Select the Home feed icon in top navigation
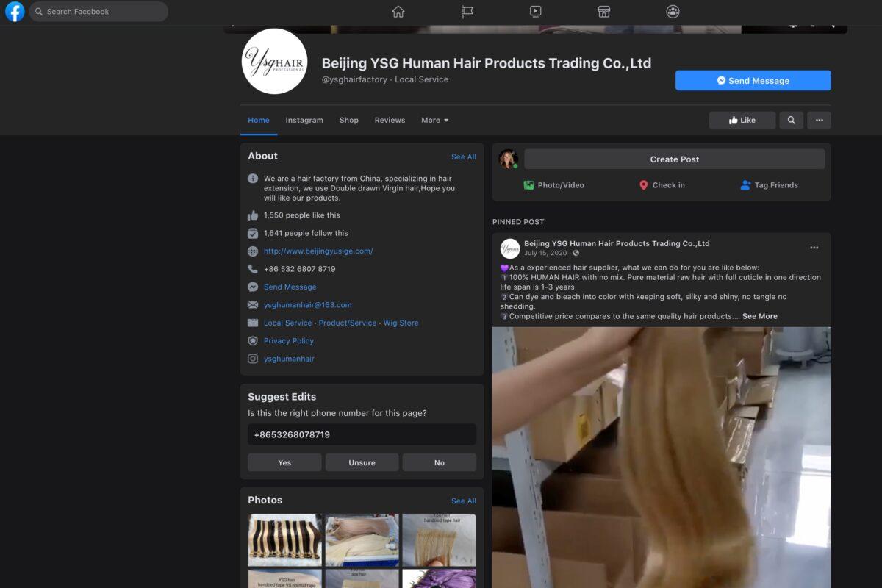Screen dimensions: 882x588 pos(397,12)
